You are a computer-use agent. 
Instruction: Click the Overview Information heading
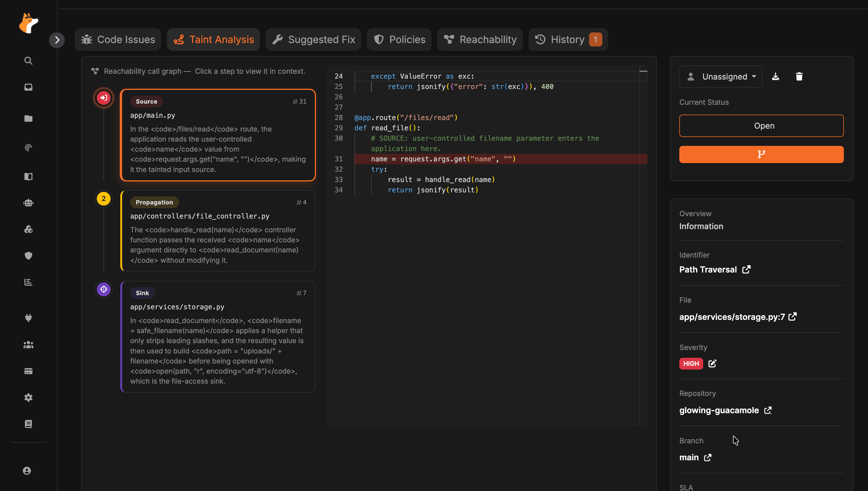[701, 220]
